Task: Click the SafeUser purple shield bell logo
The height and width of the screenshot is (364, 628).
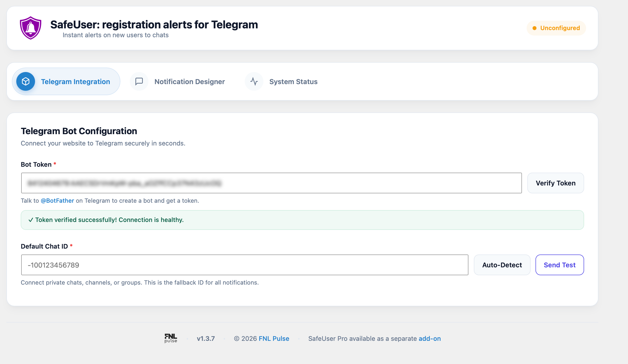Action: point(30,28)
